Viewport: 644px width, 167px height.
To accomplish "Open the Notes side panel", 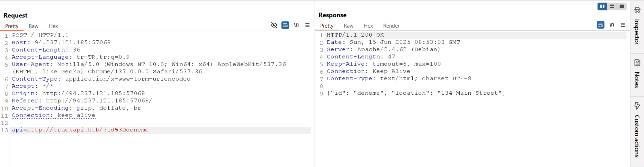I will pyautogui.click(x=637, y=74).
